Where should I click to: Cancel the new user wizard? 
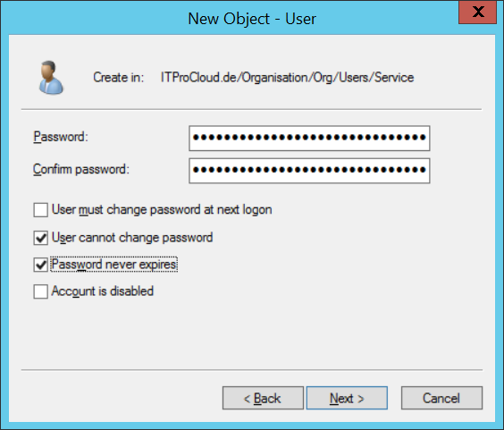[x=441, y=398]
